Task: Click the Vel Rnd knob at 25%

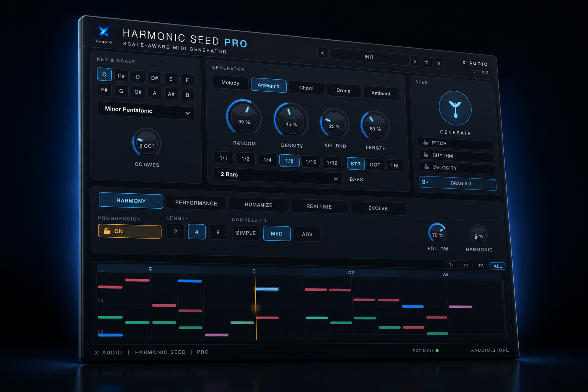Action: [335, 122]
